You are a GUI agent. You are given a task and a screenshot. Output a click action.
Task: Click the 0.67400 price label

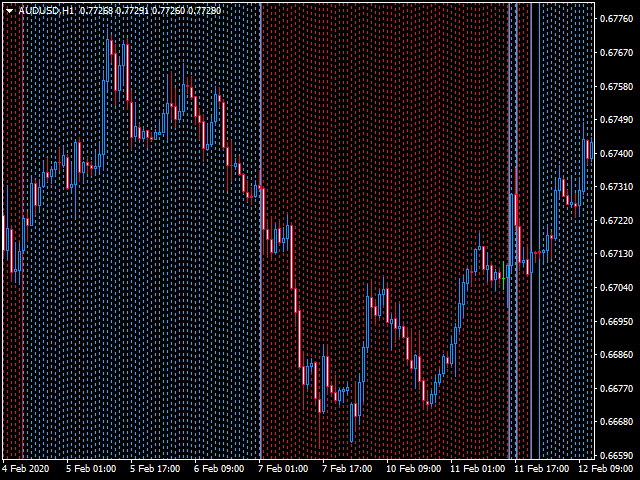point(616,153)
